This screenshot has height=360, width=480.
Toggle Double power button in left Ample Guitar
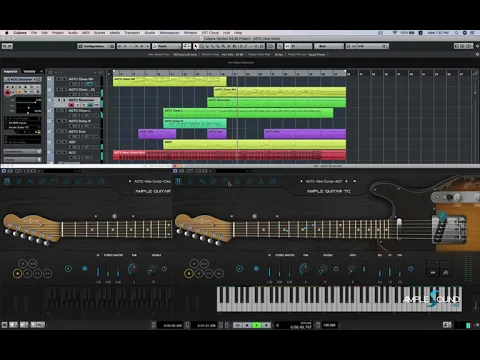pyautogui.click(x=164, y=268)
